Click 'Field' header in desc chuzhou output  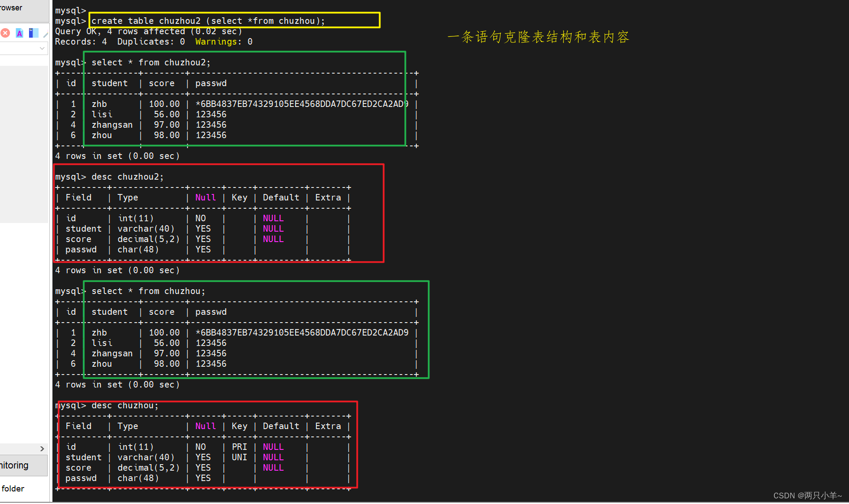78,426
